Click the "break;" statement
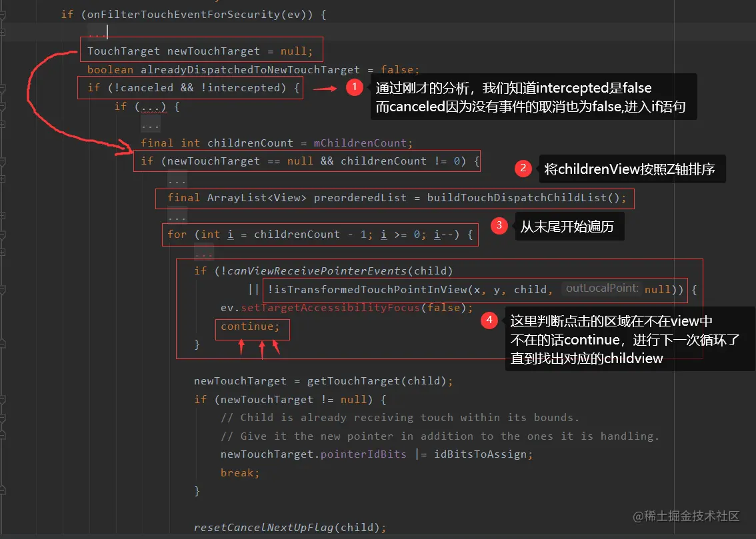The image size is (756, 539). (x=240, y=473)
